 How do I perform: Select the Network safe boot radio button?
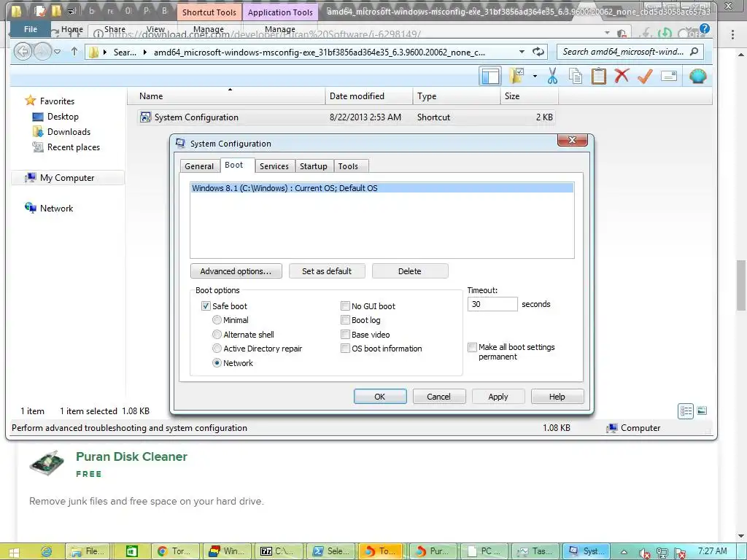tap(217, 363)
